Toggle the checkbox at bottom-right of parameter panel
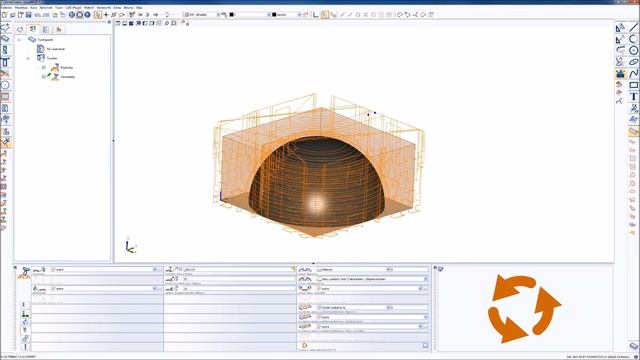The image size is (640, 360). [425, 345]
